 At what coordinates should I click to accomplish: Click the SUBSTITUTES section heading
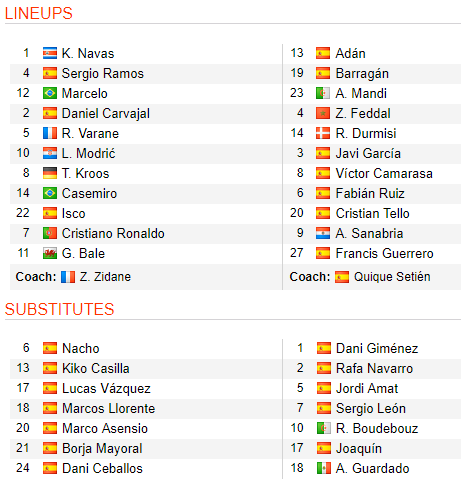(x=60, y=309)
